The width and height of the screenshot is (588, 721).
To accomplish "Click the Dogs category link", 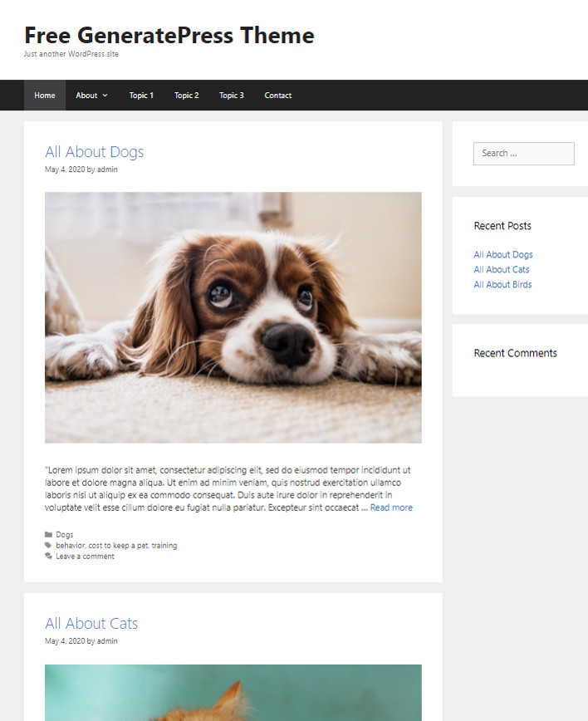I will click(x=64, y=534).
